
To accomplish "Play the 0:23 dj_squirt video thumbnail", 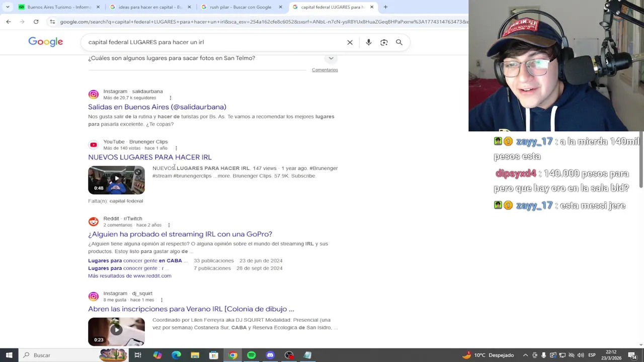I will pos(116,332).
